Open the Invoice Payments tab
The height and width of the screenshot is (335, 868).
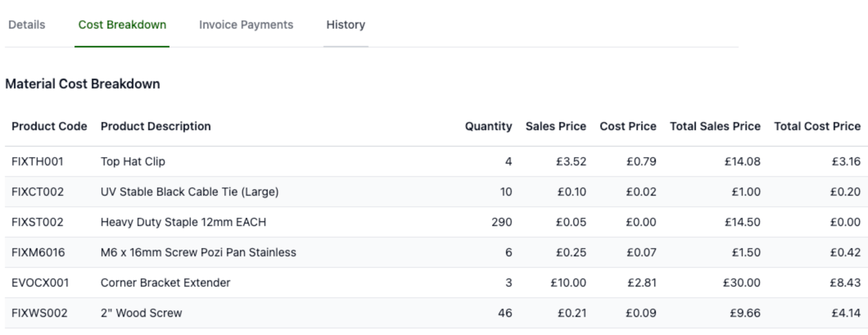pyautogui.click(x=246, y=25)
